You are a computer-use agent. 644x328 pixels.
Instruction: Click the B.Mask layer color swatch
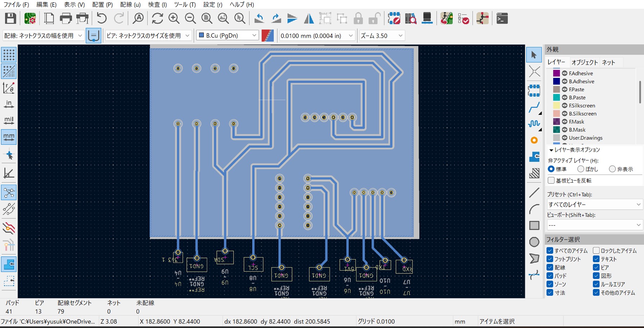tap(556, 130)
